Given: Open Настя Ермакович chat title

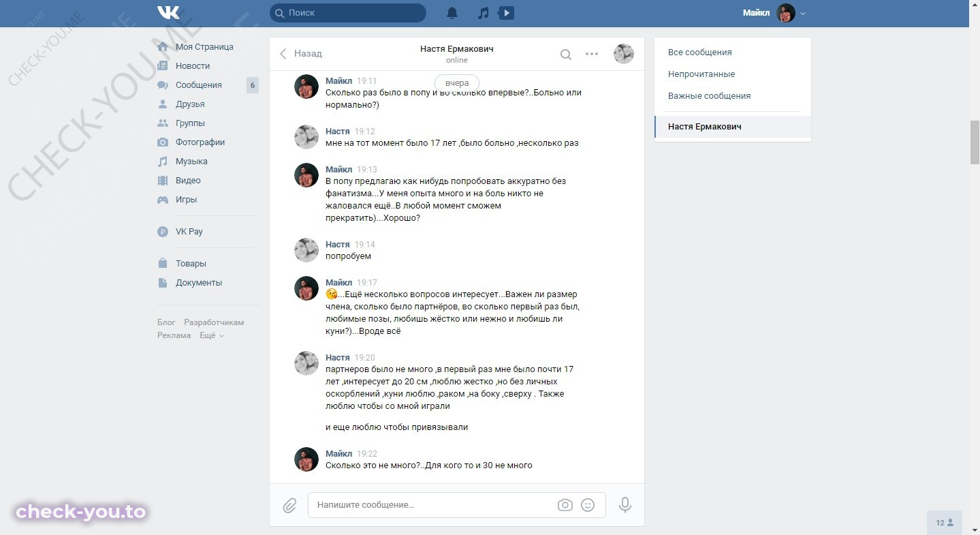Looking at the screenshot, I should coord(457,49).
